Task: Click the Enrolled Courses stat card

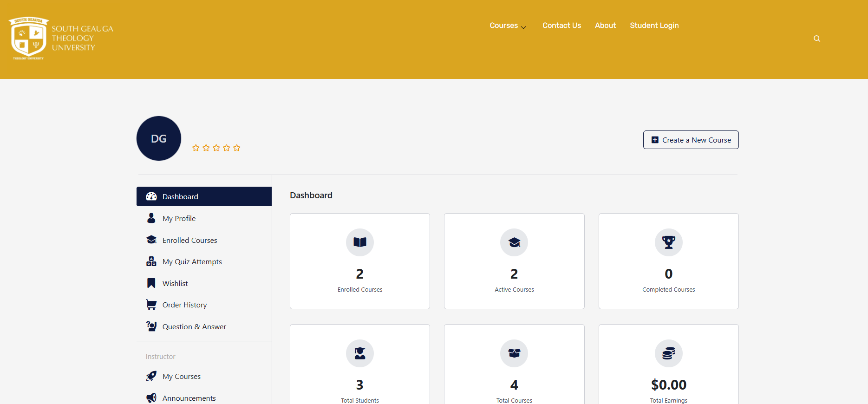Action: (359, 261)
